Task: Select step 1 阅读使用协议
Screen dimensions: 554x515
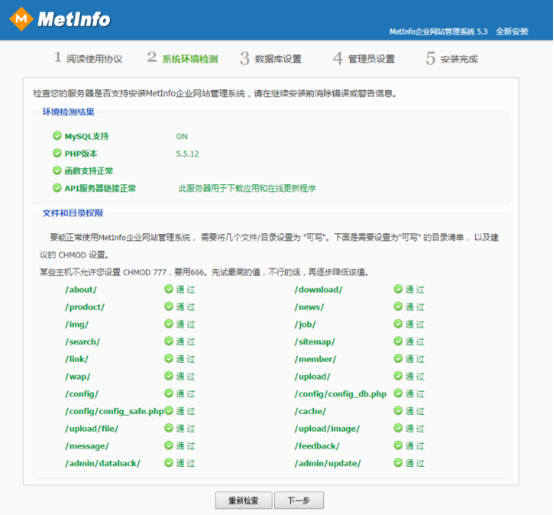Action: coord(88,58)
